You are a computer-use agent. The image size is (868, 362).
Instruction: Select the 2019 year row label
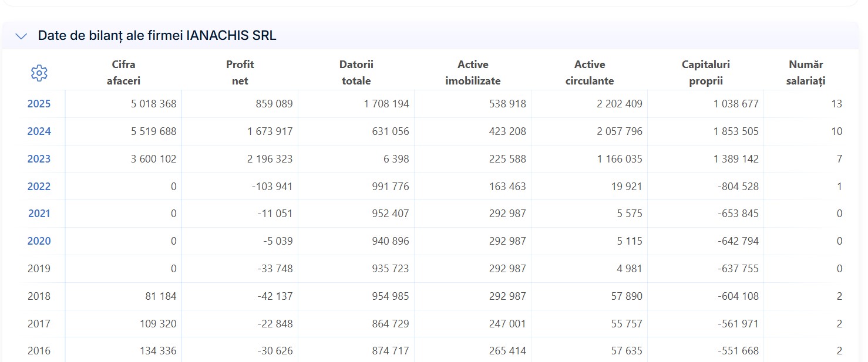pos(39,269)
